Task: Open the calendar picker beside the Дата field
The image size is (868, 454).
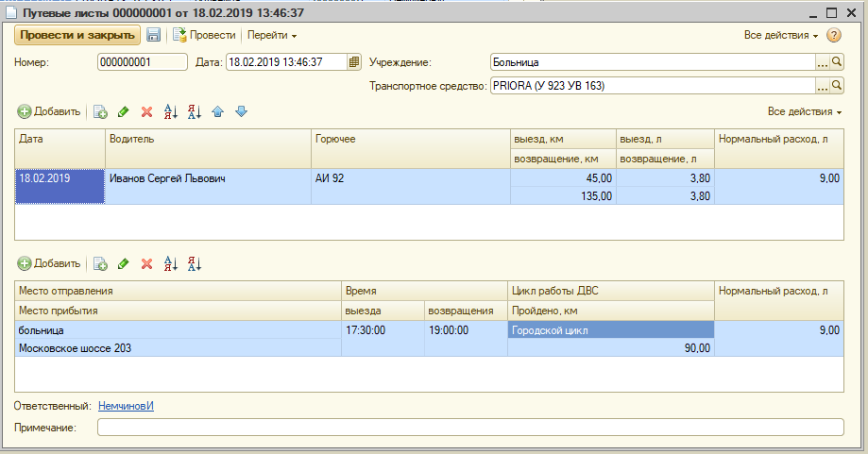Action: pos(354,62)
